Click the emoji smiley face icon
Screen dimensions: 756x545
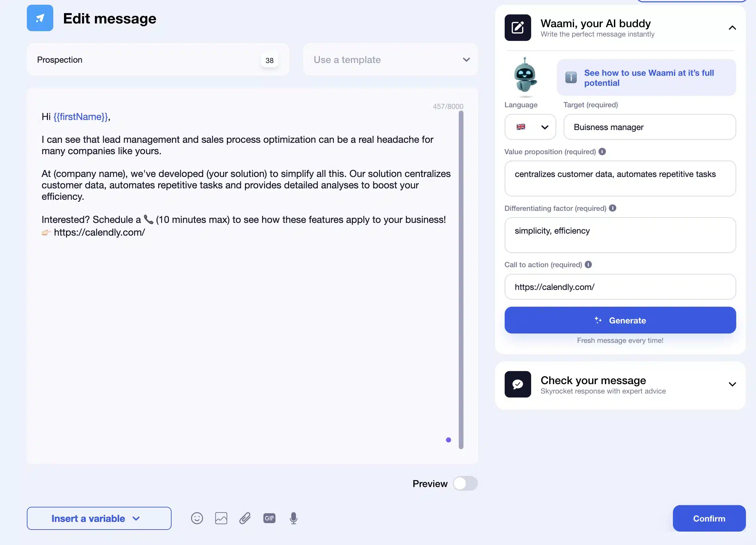pyautogui.click(x=197, y=519)
